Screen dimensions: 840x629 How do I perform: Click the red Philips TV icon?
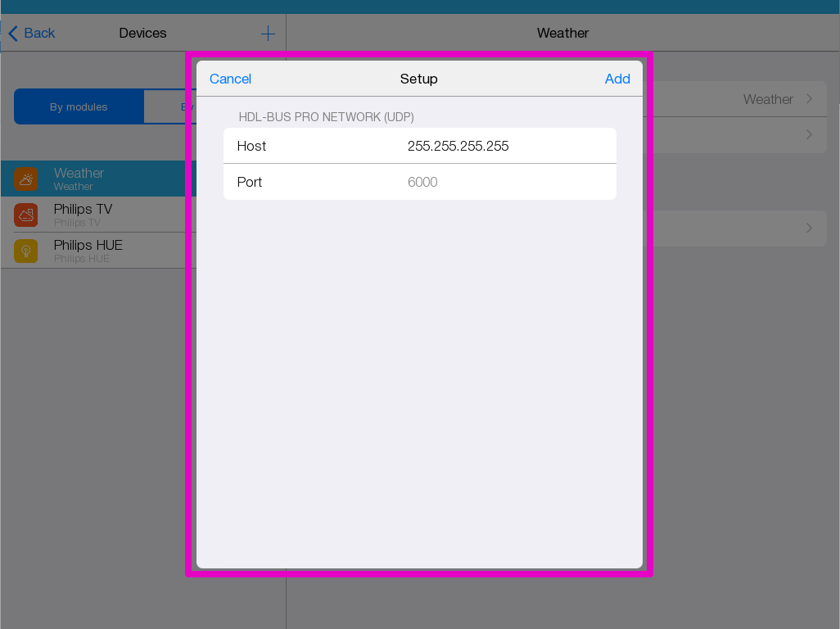click(x=26, y=215)
